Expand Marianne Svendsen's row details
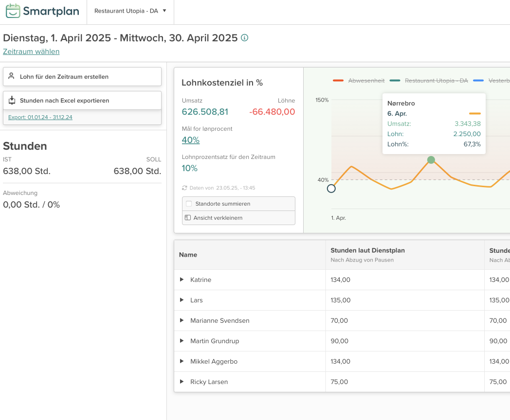Viewport: 510px width, 420px height. pos(182,320)
